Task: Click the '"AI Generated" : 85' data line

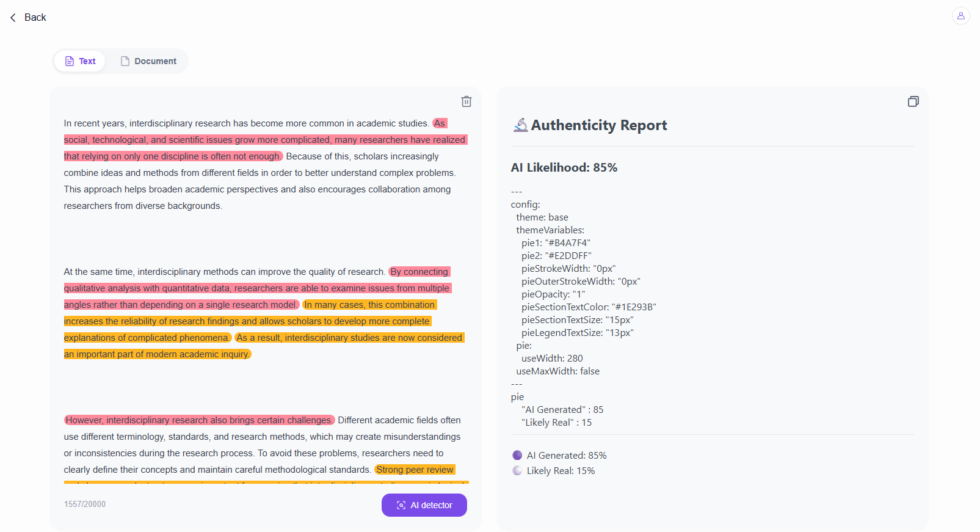Action: pyautogui.click(x=562, y=409)
